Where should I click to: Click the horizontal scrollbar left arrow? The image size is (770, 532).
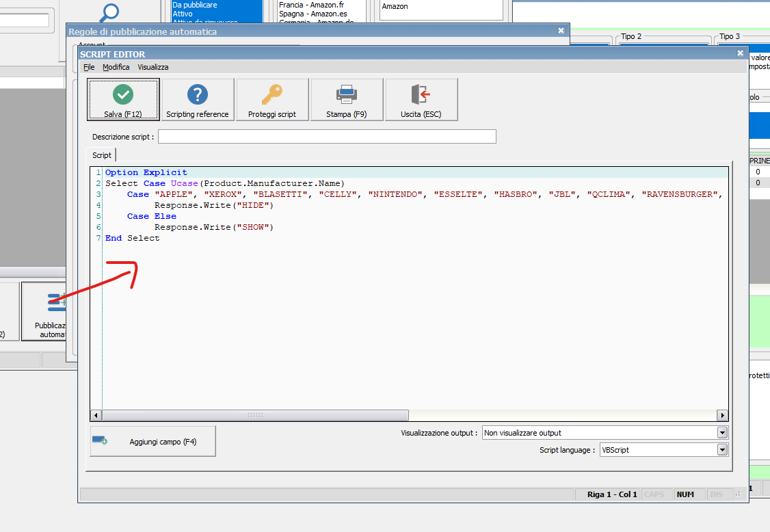(x=96, y=416)
